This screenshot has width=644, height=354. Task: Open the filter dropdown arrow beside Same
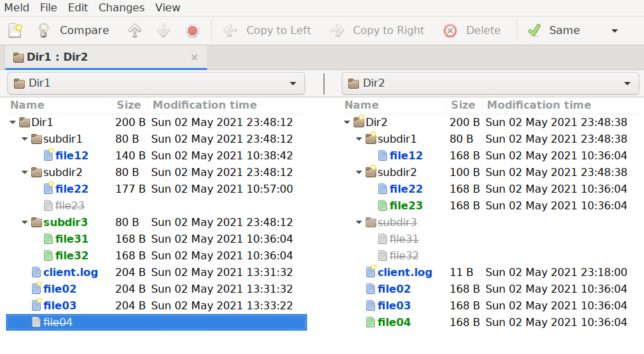click(614, 31)
